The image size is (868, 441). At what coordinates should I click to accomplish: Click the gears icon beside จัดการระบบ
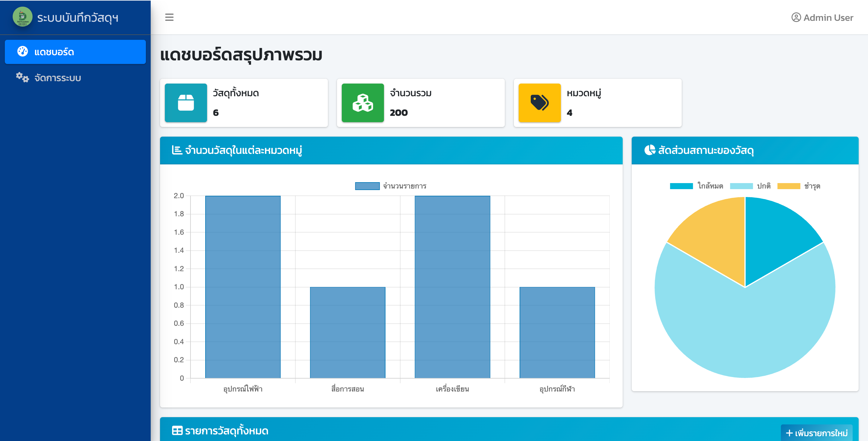point(22,77)
